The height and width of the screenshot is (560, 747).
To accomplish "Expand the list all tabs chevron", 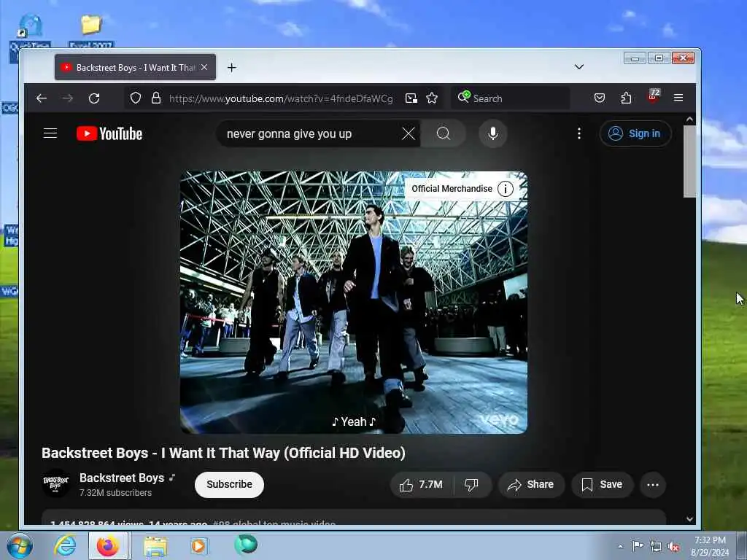I will pyautogui.click(x=578, y=67).
